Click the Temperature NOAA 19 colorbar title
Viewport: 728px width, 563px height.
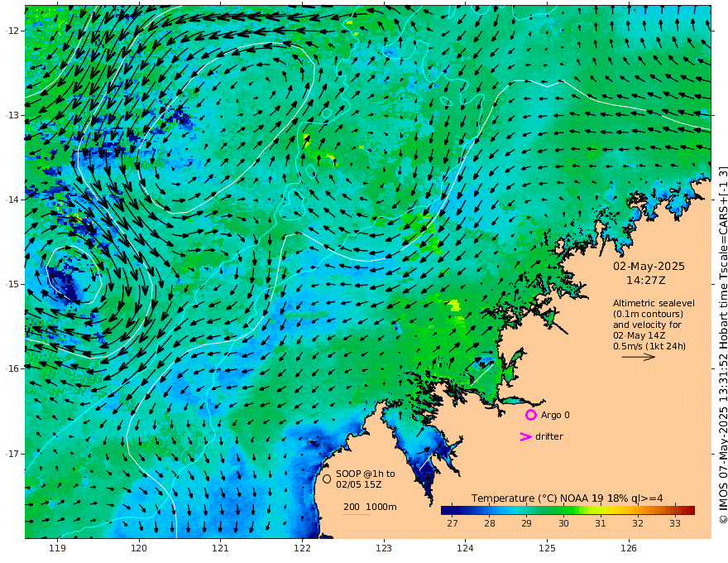[567, 498]
